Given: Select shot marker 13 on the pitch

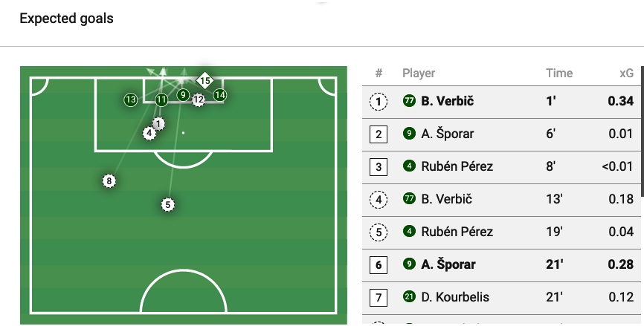Looking at the screenshot, I should pos(131,99).
